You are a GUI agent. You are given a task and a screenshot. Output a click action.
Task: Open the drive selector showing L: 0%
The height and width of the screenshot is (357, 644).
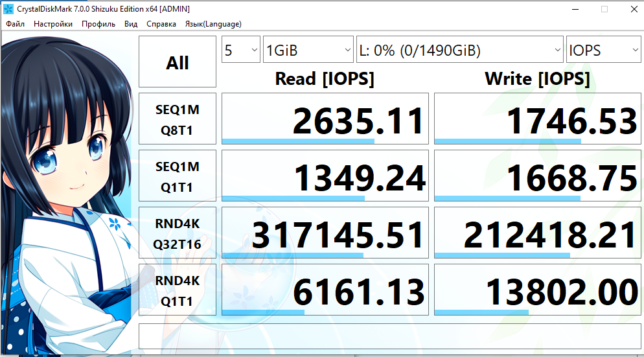click(x=459, y=50)
